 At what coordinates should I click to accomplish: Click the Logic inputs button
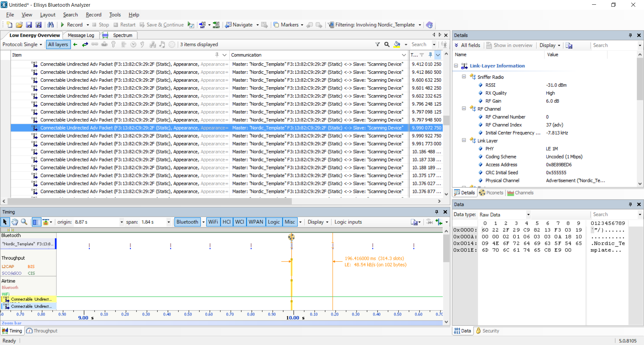tap(348, 222)
